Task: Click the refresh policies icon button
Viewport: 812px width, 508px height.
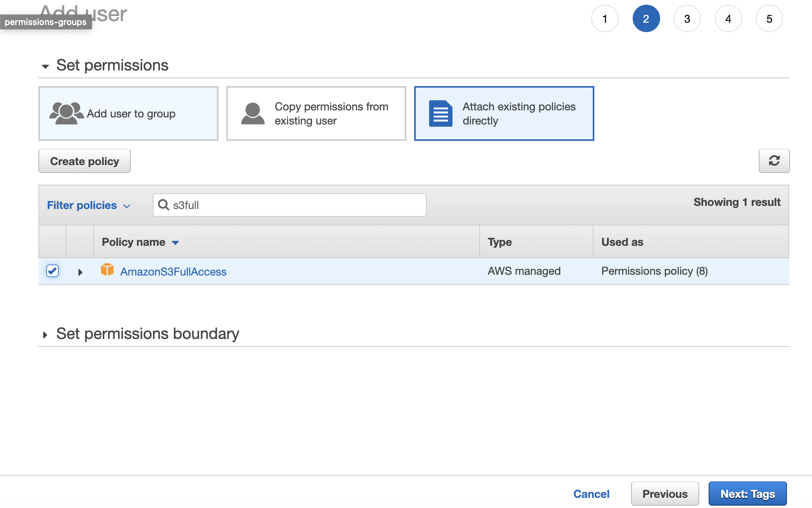Action: [x=774, y=161]
